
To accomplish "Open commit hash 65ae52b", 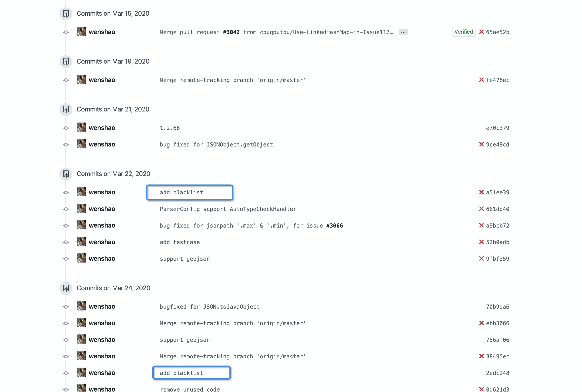I will pos(497,32).
